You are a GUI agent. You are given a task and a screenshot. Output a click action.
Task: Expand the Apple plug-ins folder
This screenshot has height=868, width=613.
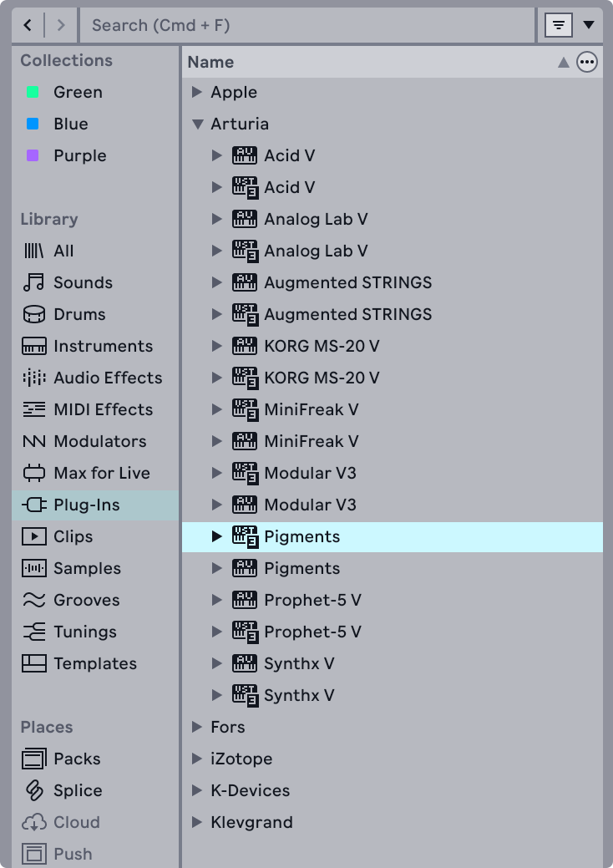coord(197,92)
